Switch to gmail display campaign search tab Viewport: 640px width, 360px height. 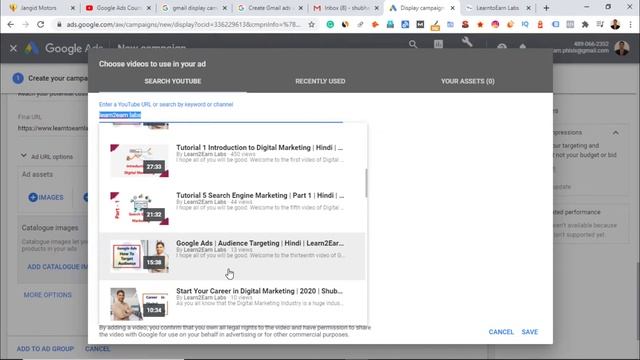point(194,8)
